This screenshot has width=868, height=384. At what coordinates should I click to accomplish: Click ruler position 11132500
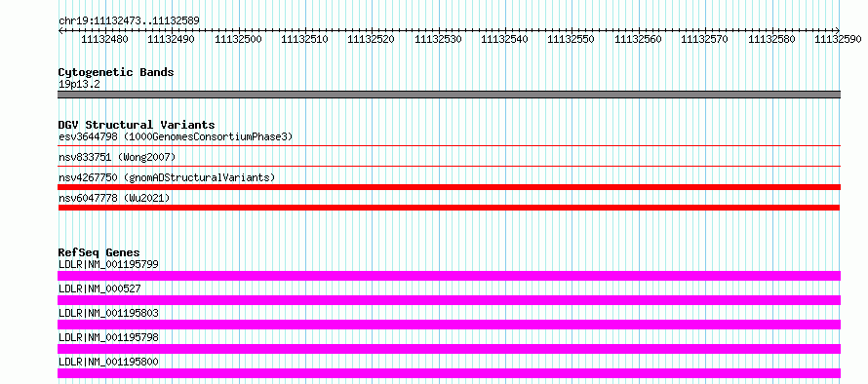tap(238, 39)
